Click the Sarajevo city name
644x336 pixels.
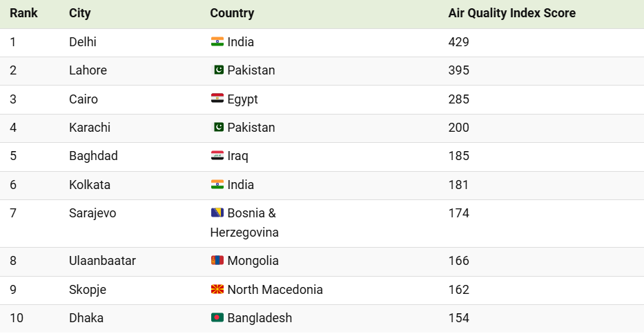tap(92, 213)
